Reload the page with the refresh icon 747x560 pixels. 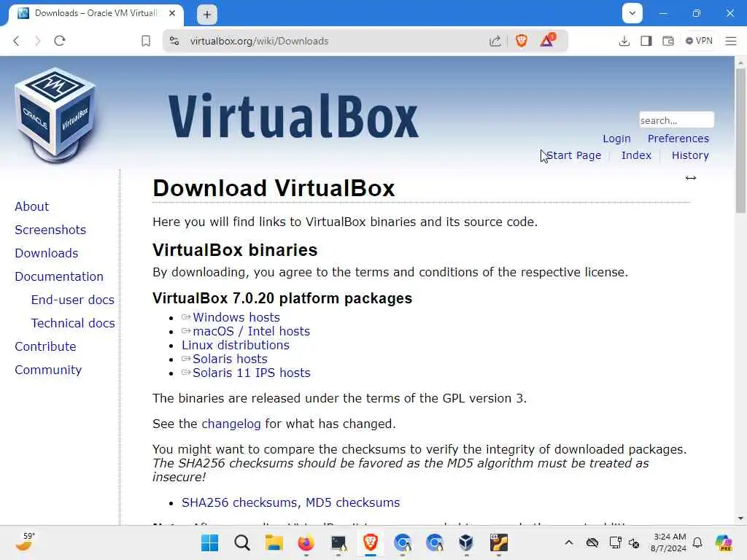click(x=60, y=41)
